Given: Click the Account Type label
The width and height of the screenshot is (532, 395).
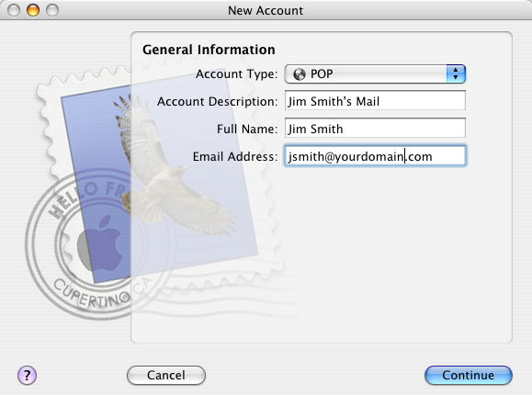Looking at the screenshot, I should 236,74.
